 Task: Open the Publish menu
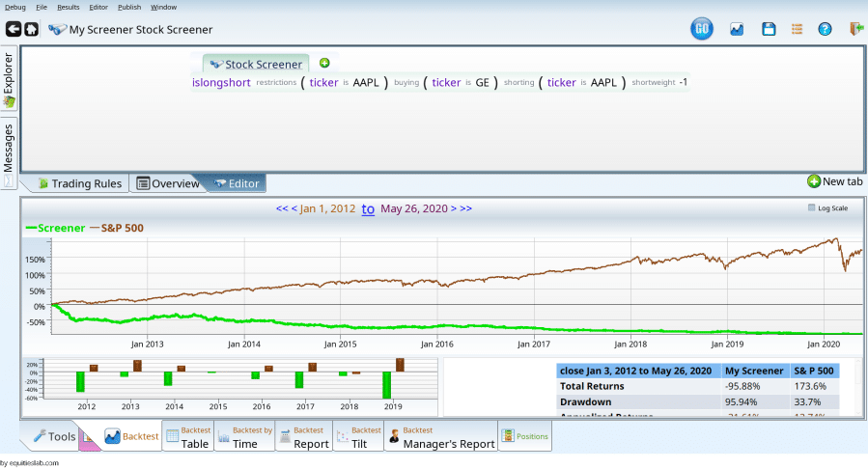[129, 7]
